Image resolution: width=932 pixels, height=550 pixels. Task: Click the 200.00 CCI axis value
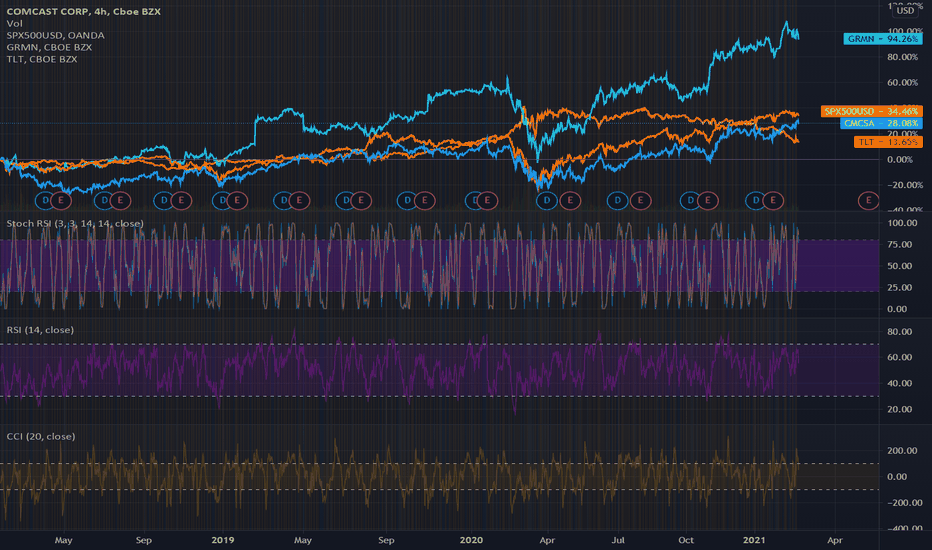coord(902,451)
